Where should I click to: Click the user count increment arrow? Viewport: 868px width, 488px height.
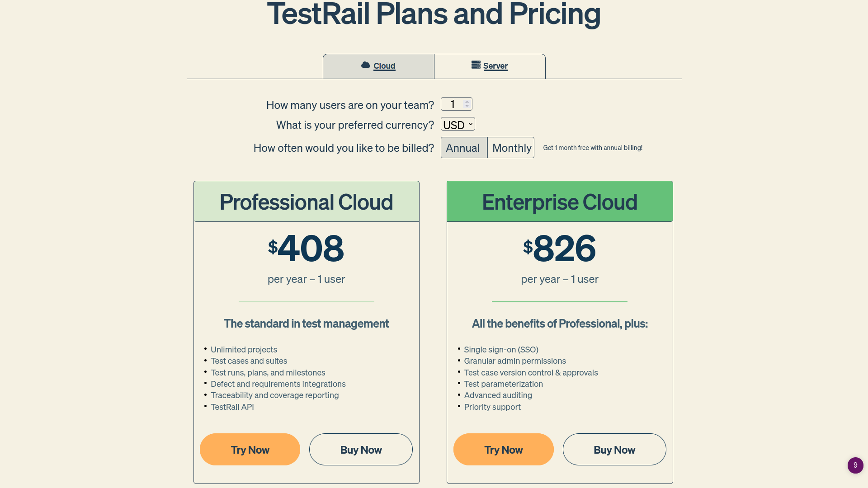point(467,102)
